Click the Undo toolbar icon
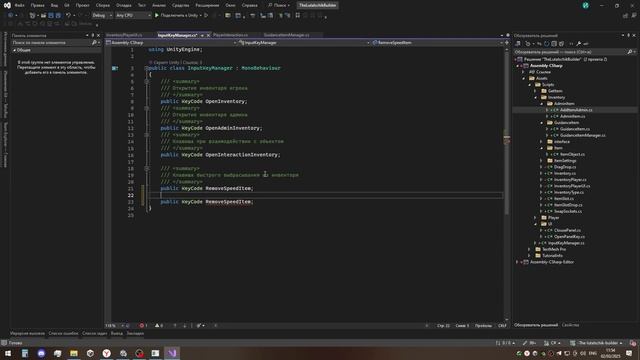The width and height of the screenshot is (640, 360). 68,16
